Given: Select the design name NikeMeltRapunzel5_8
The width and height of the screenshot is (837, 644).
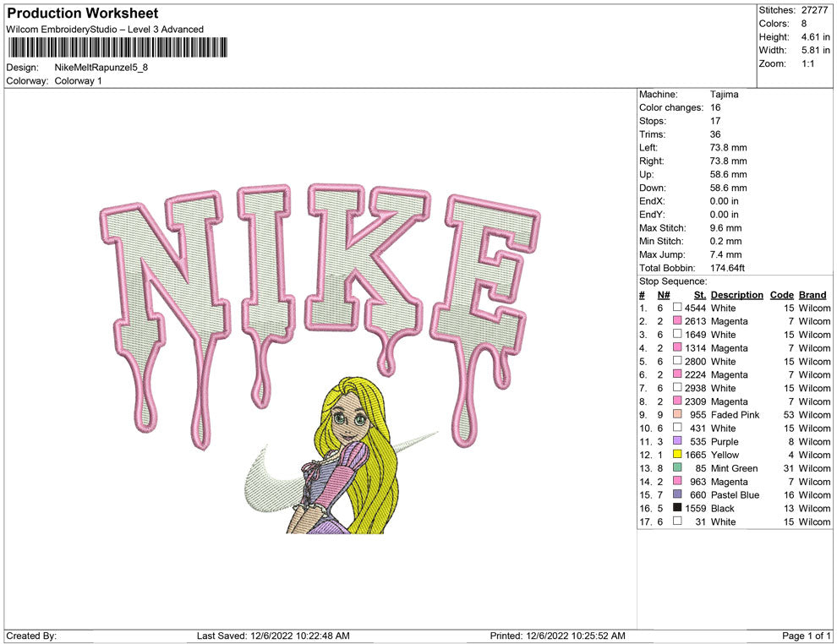Looking at the screenshot, I should coord(101,68).
